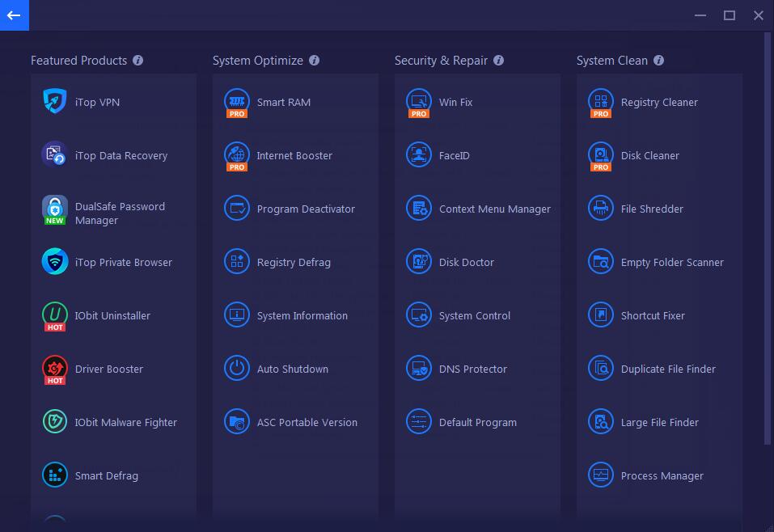Show info for Featured Products
This screenshot has height=532, width=774.
(137, 60)
